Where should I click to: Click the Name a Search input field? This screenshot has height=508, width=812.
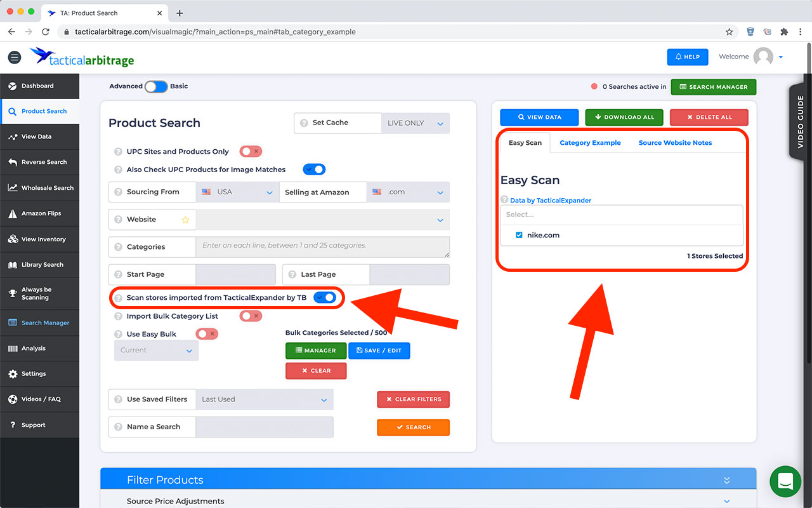(264, 427)
